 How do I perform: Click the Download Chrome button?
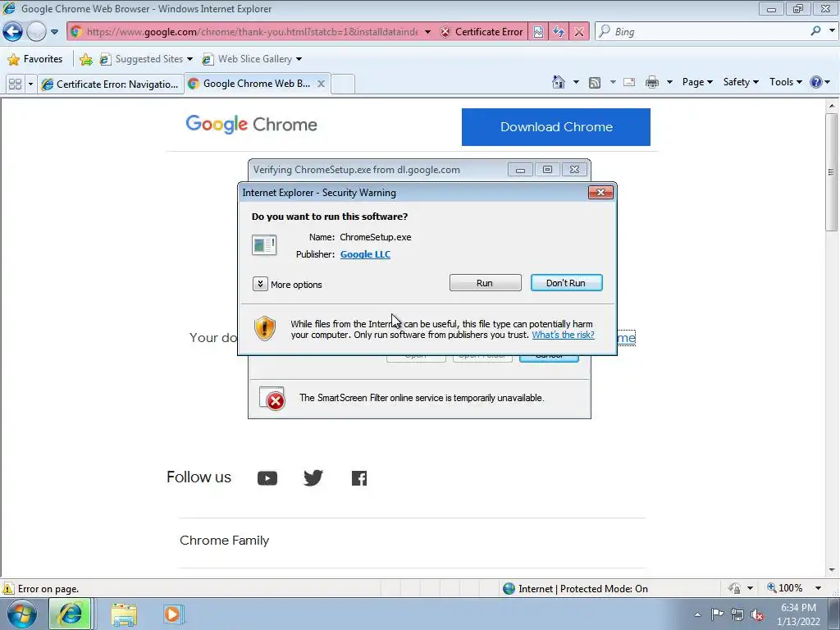(x=555, y=127)
